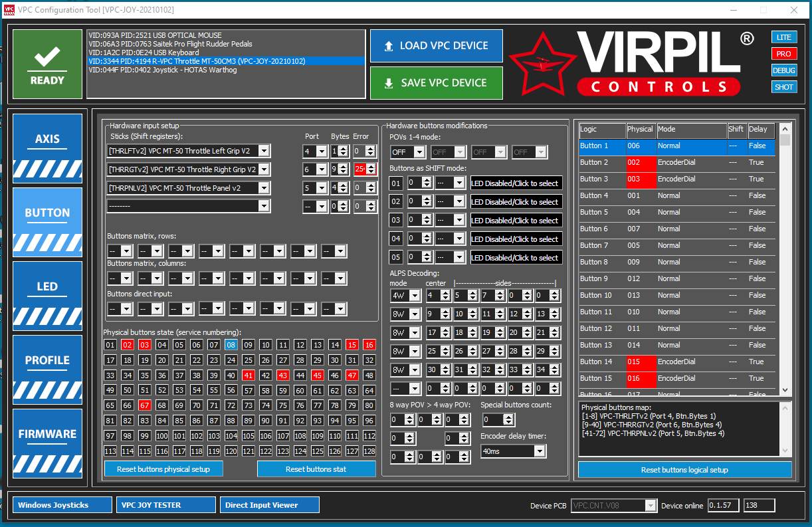Select R-VPC Throttle MT-50CM3 device entry
This screenshot has width=812, height=527.
226,61
